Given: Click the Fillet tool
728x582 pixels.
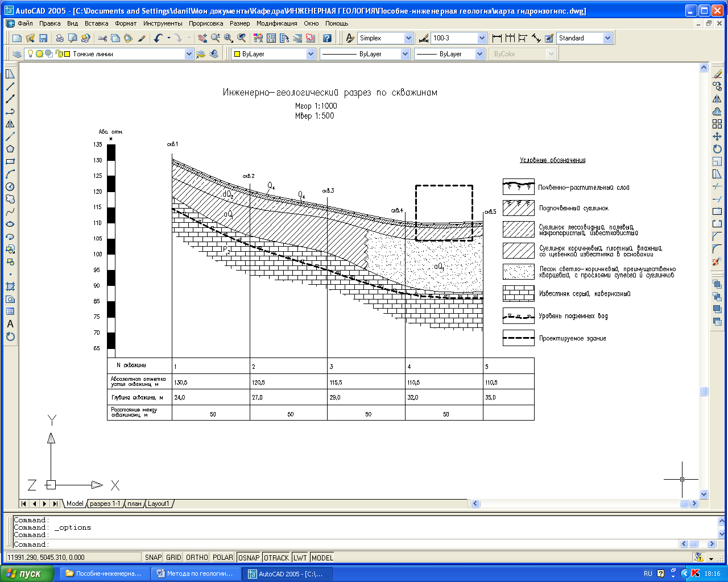Looking at the screenshot, I should (717, 249).
